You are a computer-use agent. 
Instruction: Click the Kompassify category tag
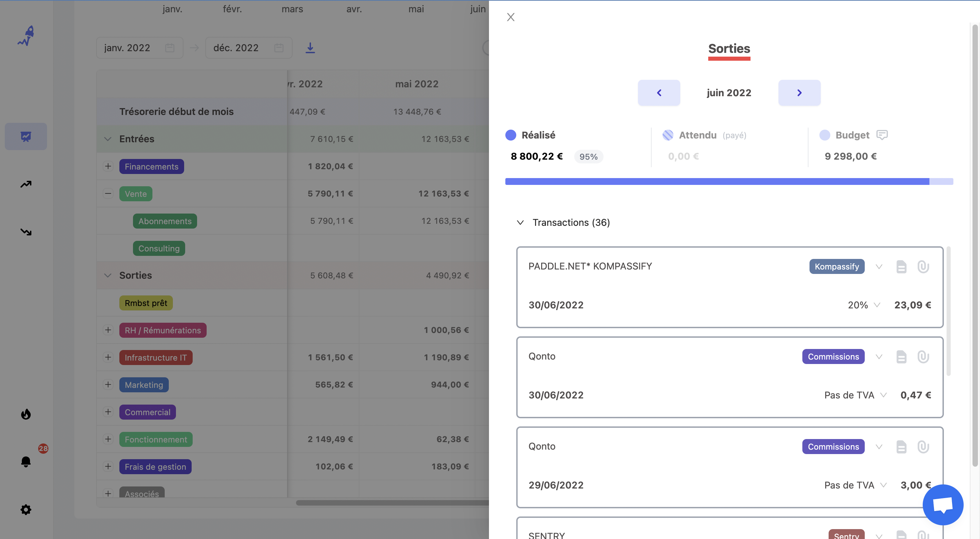836,266
